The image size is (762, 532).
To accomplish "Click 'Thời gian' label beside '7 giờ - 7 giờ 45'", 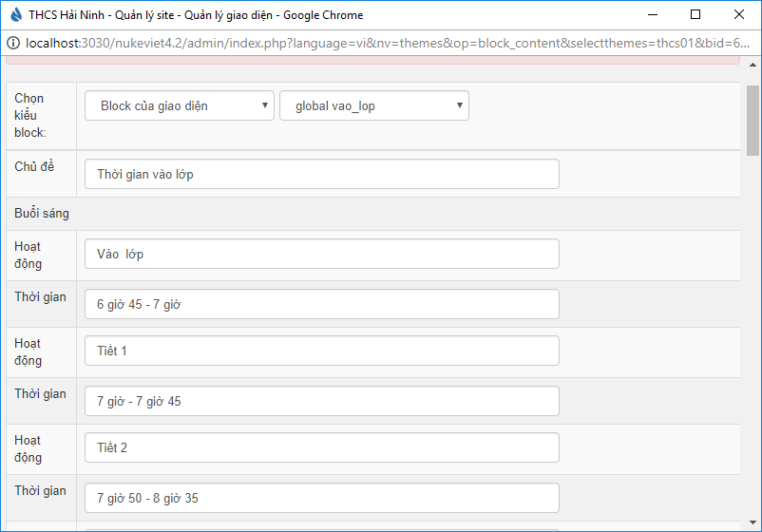I will [40, 393].
